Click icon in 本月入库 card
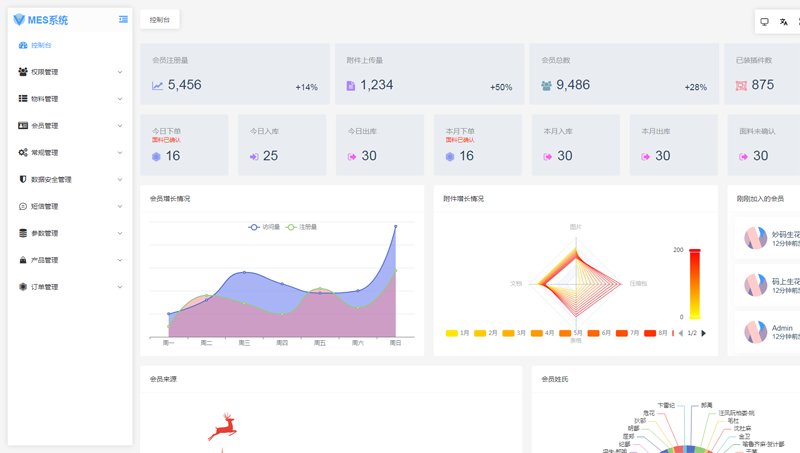 (548, 157)
